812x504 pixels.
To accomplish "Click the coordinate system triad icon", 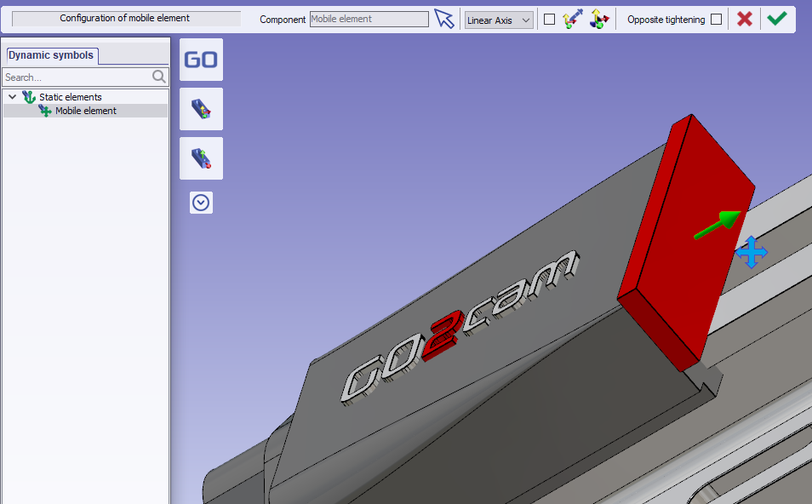I will (600, 19).
